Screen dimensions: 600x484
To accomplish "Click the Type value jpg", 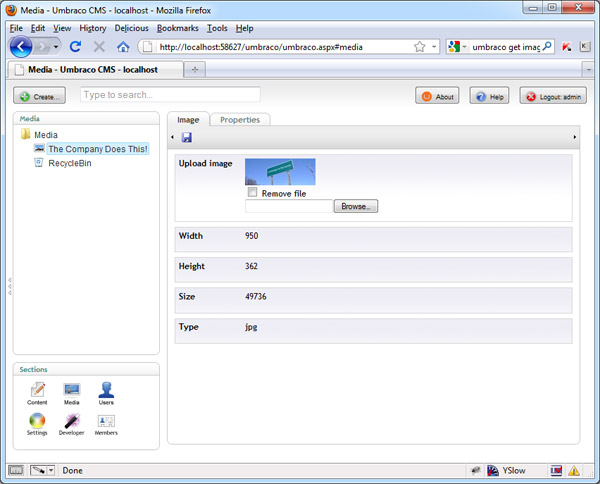I will coord(251,327).
